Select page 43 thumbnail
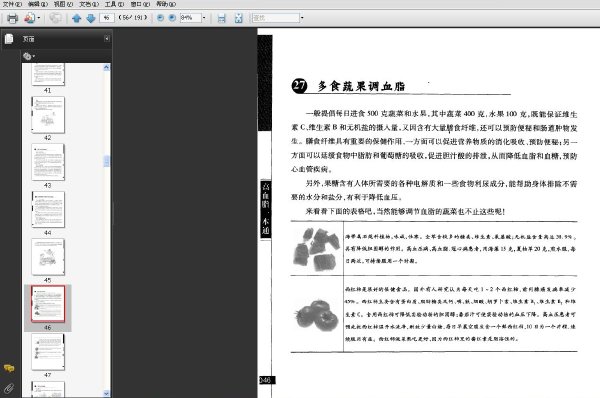600x398 pixels. tap(48, 162)
